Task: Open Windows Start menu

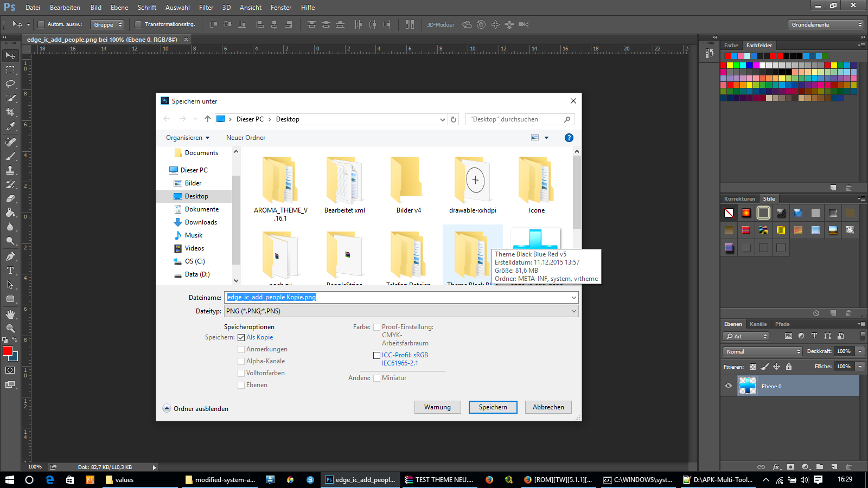Action: [9, 480]
